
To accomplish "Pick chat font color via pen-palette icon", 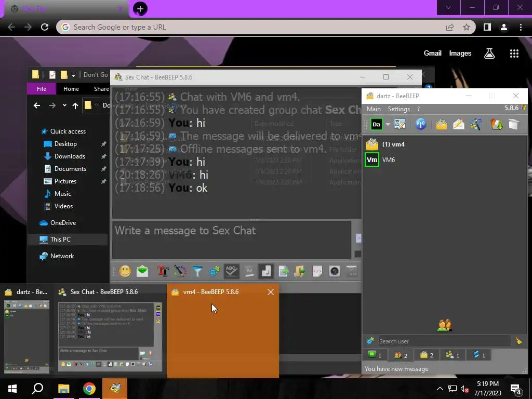I will tap(180, 271).
